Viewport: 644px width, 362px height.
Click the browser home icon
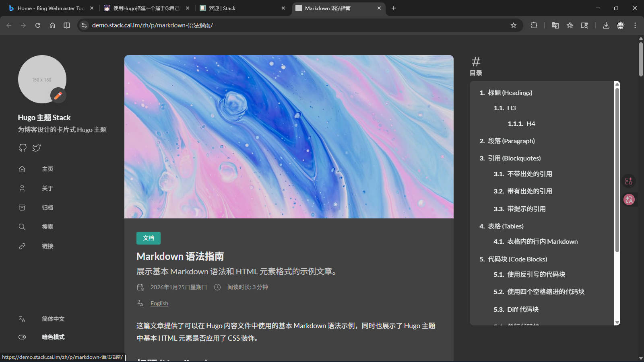[x=52, y=25]
